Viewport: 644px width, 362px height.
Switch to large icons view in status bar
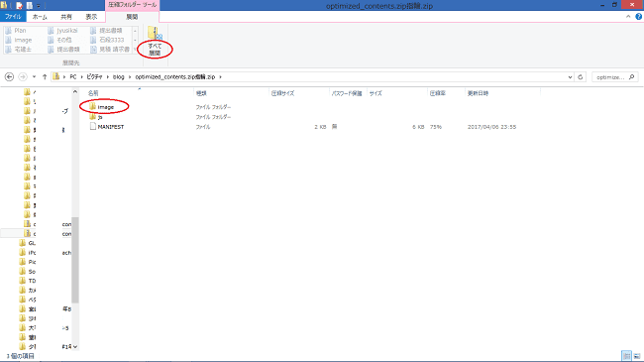tap(637, 356)
